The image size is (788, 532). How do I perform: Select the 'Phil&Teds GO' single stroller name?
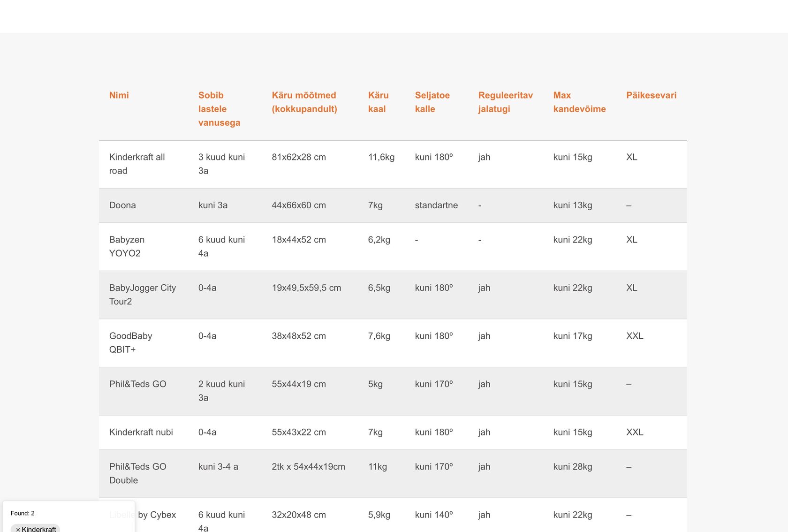(138, 384)
